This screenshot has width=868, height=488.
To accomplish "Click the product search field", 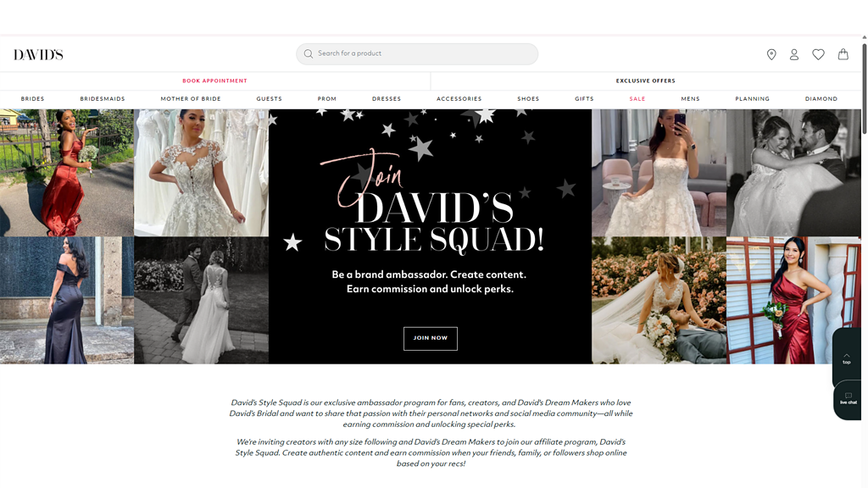I will tap(424, 53).
